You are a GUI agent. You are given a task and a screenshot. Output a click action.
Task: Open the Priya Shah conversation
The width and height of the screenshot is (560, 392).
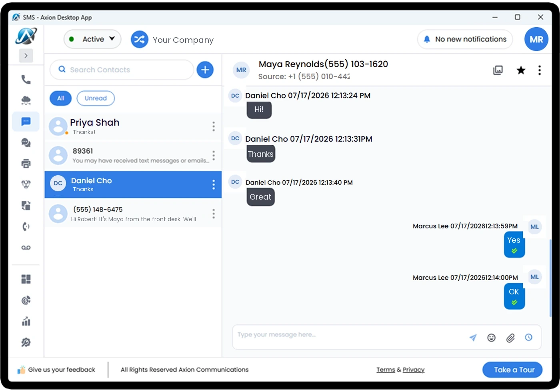pyautogui.click(x=133, y=126)
